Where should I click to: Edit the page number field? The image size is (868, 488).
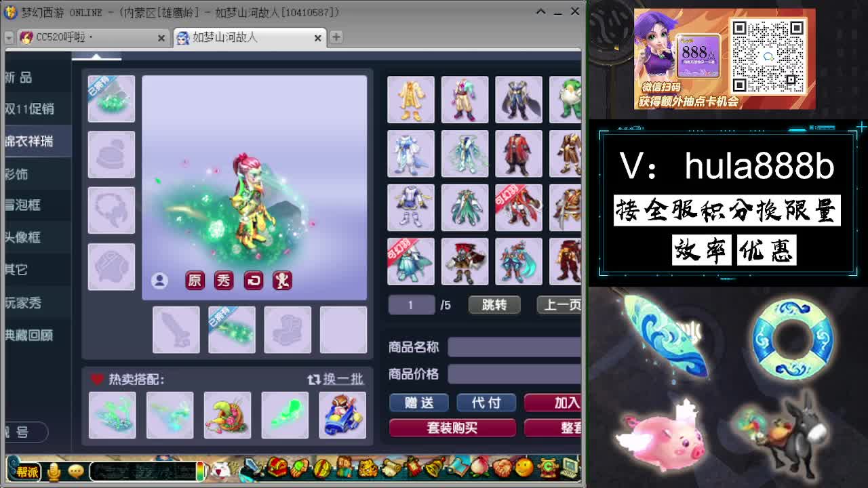(x=411, y=305)
